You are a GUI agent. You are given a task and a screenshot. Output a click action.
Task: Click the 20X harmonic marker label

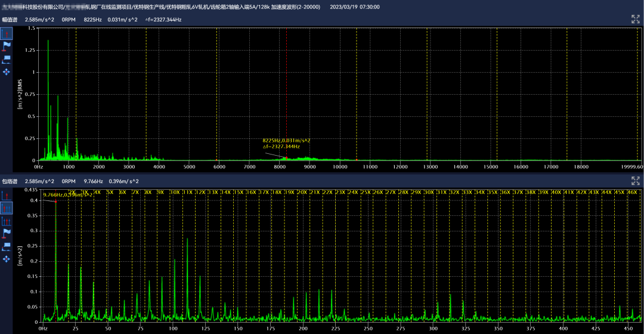coord(302,193)
